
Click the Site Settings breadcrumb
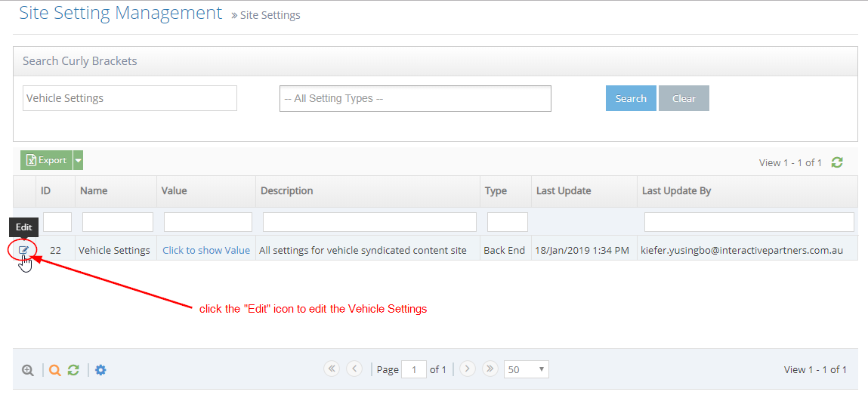pos(270,15)
